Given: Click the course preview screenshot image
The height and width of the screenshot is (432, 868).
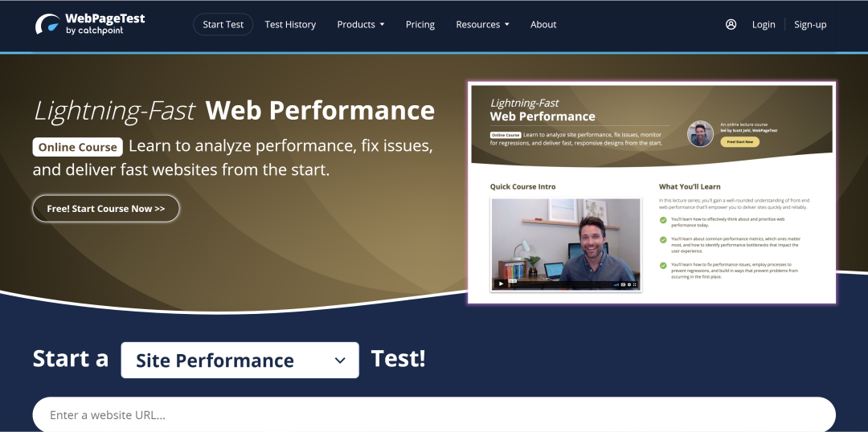Looking at the screenshot, I should (x=652, y=193).
